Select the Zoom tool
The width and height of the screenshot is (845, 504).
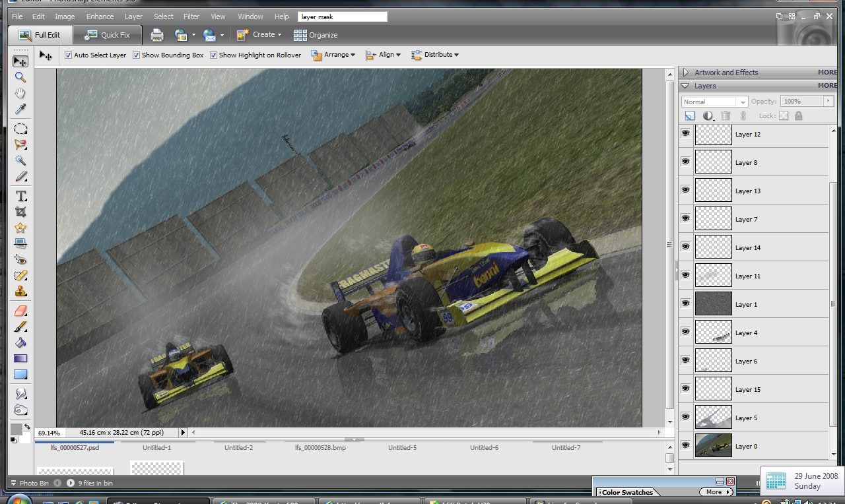pyautogui.click(x=20, y=77)
